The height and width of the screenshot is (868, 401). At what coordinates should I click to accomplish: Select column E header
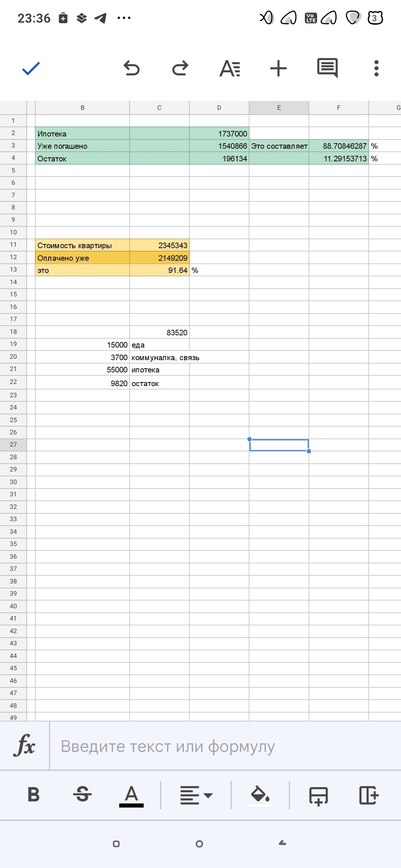[279, 108]
